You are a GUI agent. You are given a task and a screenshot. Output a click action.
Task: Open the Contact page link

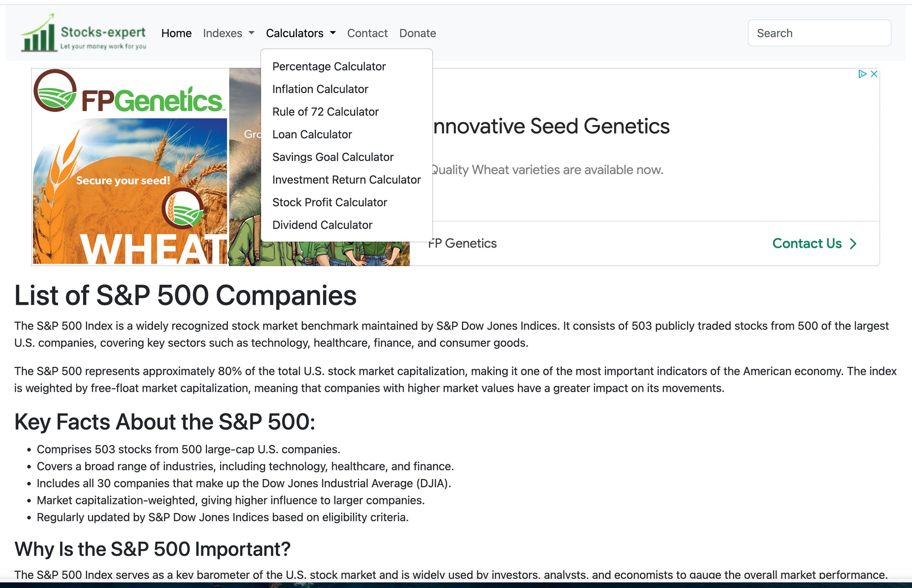pyautogui.click(x=367, y=33)
